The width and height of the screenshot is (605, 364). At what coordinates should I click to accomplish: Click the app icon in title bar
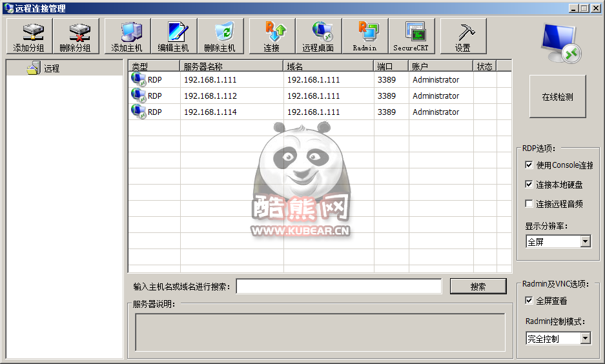8,8
